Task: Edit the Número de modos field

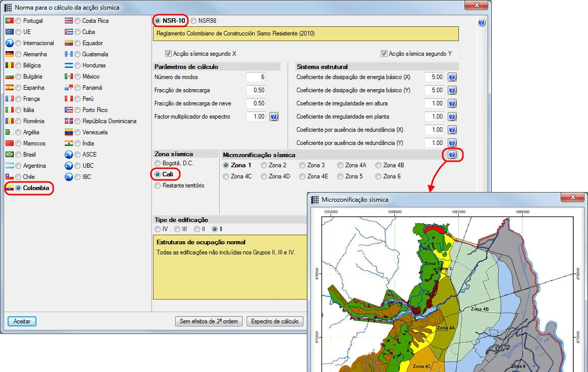Action: click(x=256, y=78)
